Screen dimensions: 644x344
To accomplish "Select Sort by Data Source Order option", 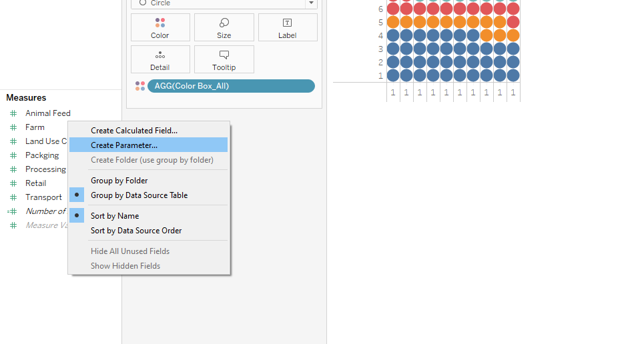I will tap(149, 230).
